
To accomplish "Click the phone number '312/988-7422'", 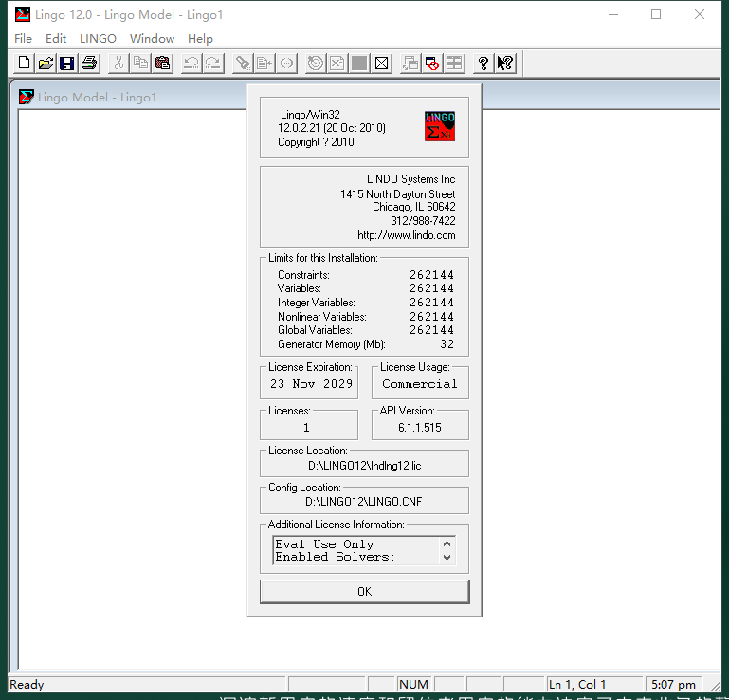I will [x=423, y=220].
